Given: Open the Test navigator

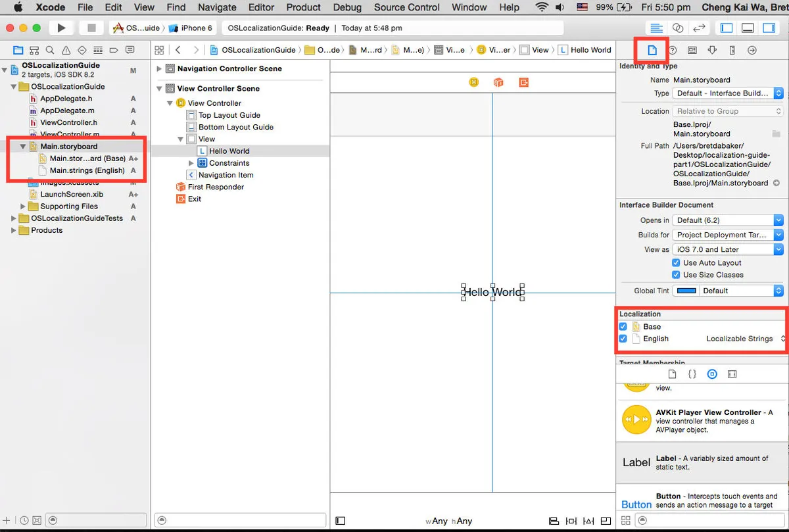Looking at the screenshot, I should pos(82,50).
